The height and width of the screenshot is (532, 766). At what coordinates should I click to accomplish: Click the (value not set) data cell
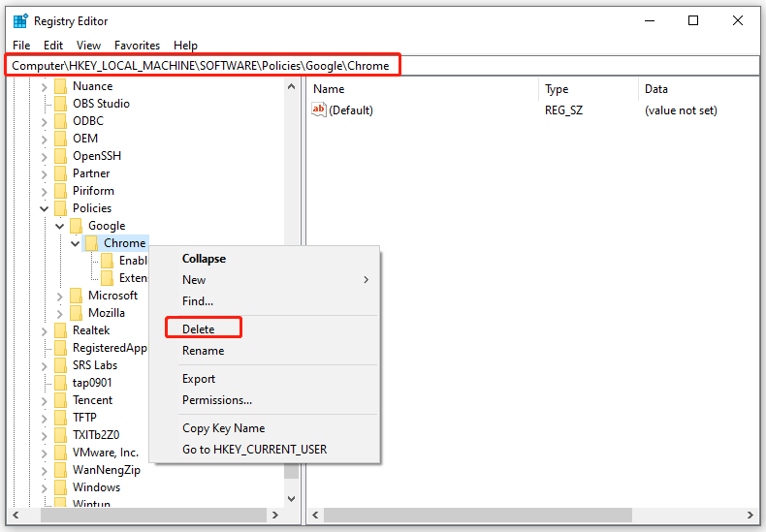pyautogui.click(x=681, y=110)
